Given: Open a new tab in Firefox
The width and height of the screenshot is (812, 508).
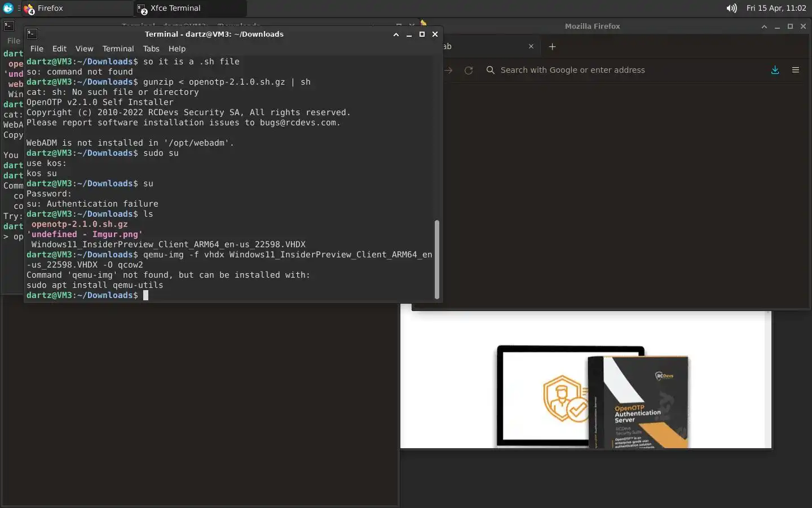Looking at the screenshot, I should point(552,46).
